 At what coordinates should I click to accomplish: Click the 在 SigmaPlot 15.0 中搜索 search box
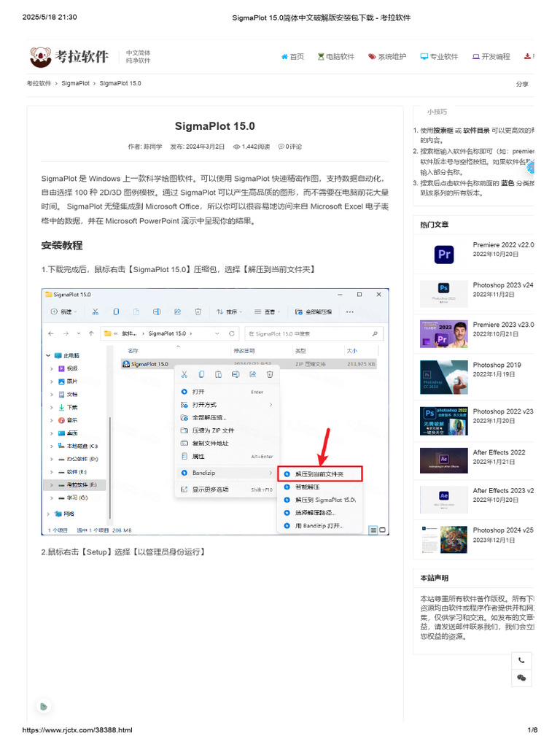pos(314,334)
